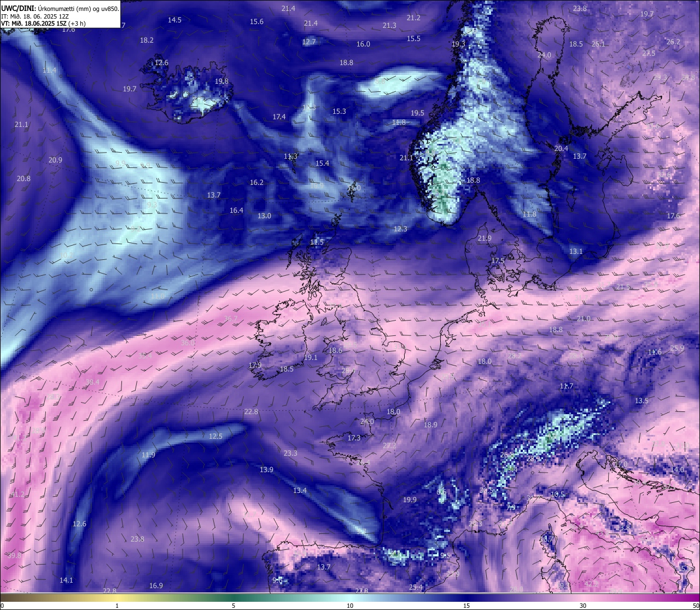Click the 18.2 value northwest of Iceland
700x610 pixels.
[147, 40]
